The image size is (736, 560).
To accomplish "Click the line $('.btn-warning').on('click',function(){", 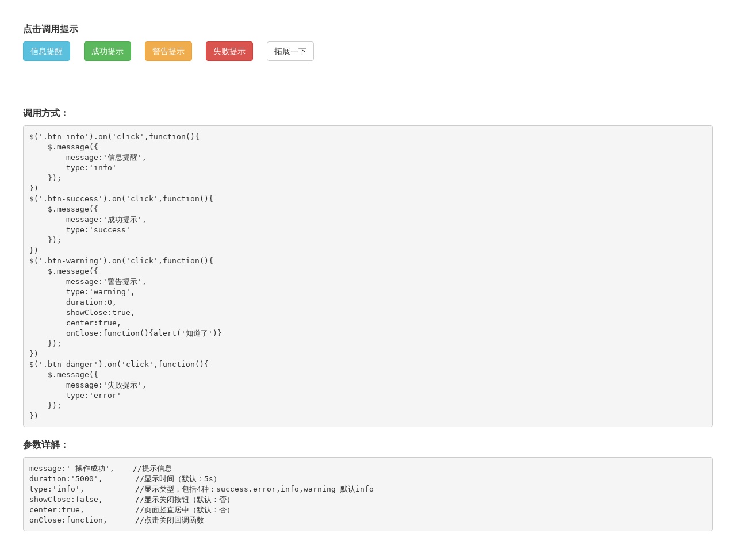I will click(121, 261).
